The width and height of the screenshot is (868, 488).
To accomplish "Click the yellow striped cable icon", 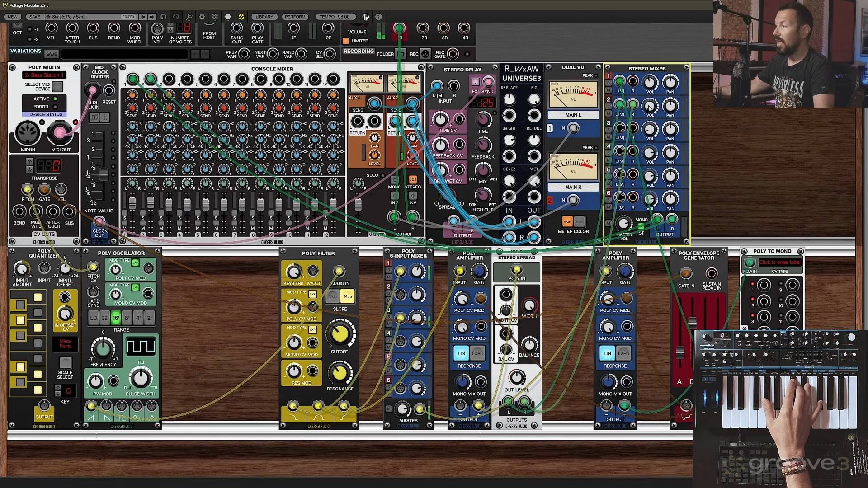I will point(241,17).
